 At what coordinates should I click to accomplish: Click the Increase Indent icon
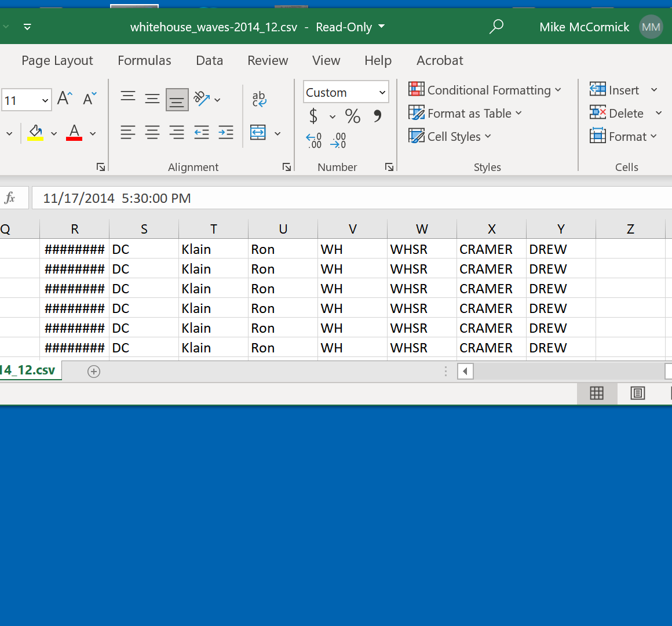click(x=226, y=133)
